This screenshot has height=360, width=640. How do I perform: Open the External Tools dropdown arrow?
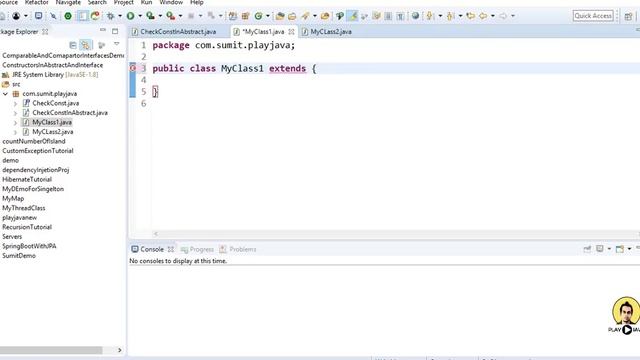[x=180, y=16]
